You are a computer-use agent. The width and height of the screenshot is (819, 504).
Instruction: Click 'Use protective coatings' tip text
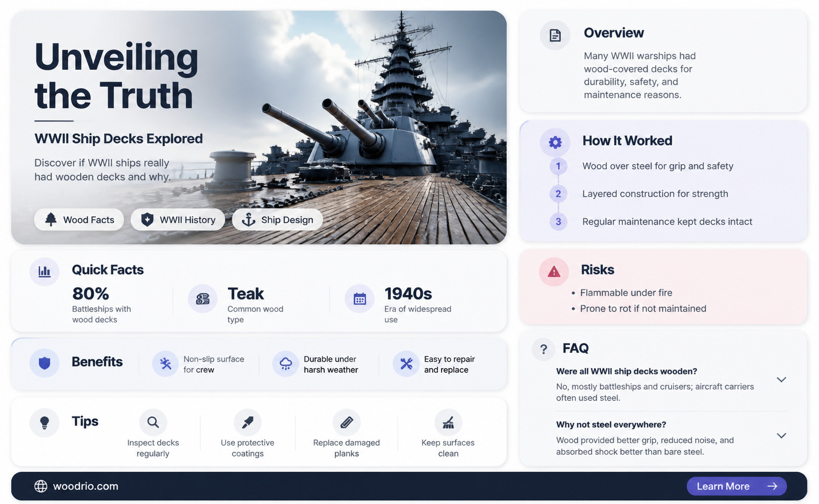pos(247,448)
